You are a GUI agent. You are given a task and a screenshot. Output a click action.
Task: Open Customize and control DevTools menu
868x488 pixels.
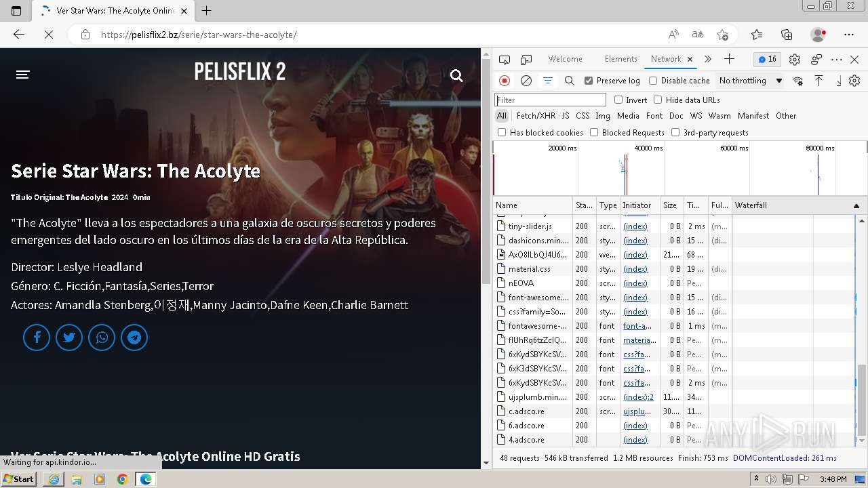pyautogui.click(x=837, y=60)
